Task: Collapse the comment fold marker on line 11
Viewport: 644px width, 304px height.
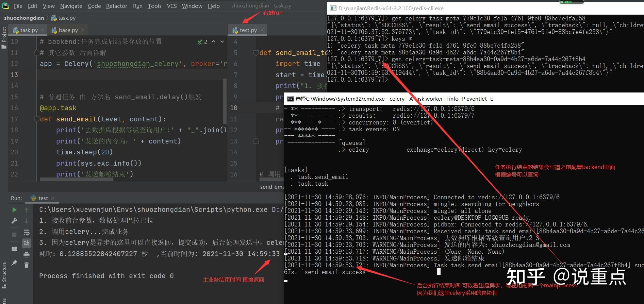Action: coord(36,53)
